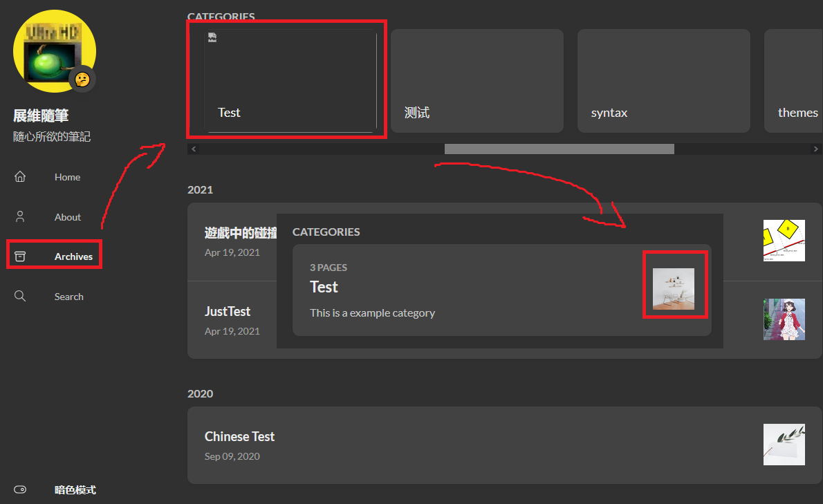Open the Chinese Test post from 2020
Screen dimensions: 823x504
(x=240, y=436)
